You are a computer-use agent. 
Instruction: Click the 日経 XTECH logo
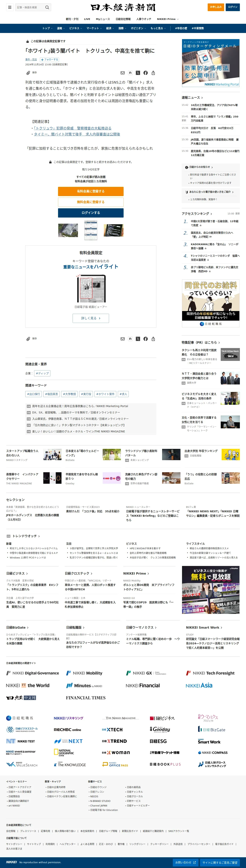[112, 729]
